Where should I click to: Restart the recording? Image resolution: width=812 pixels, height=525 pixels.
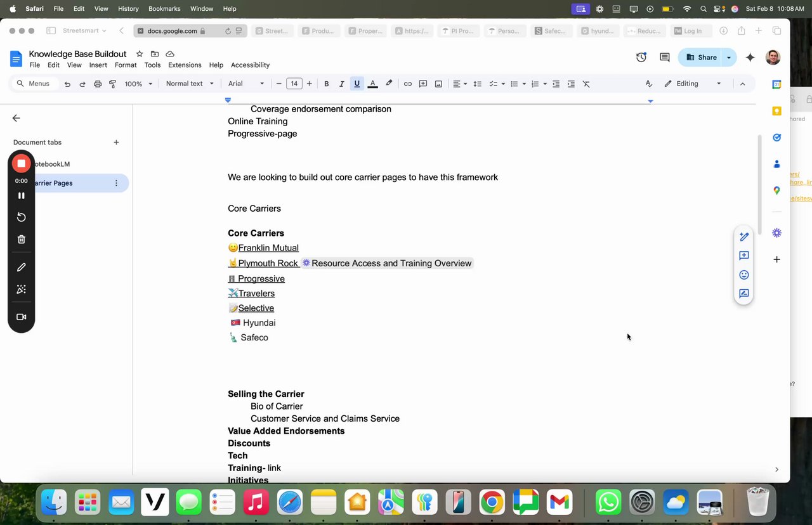coord(21,217)
